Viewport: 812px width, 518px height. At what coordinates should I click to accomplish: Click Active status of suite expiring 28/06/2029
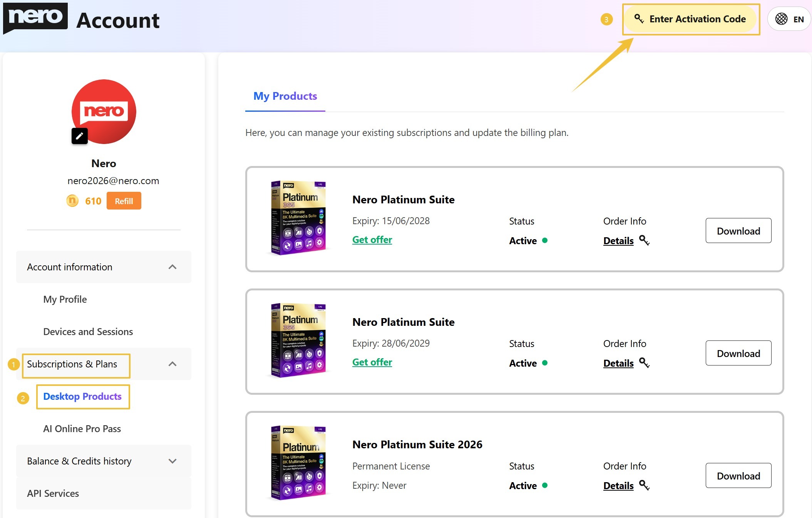pos(528,363)
